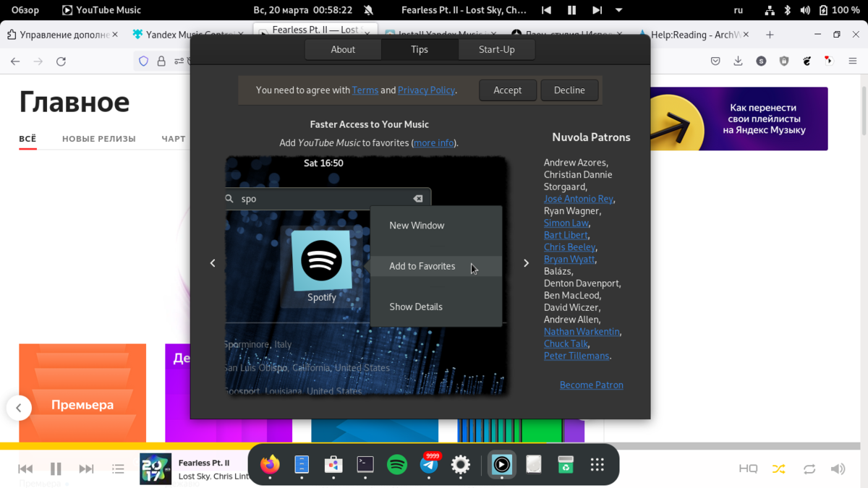Viewport: 868px width, 488px height.
Task: Open the Privacy Policy link
Action: pos(427,90)
